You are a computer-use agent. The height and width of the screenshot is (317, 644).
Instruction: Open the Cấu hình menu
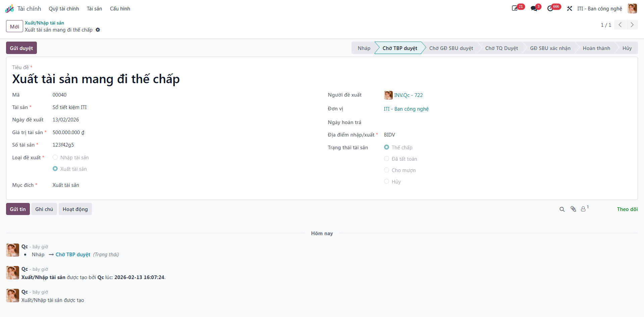120,9
